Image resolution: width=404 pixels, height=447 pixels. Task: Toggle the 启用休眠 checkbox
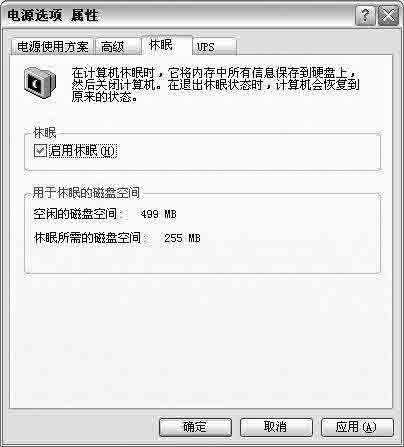coord(40,150)
